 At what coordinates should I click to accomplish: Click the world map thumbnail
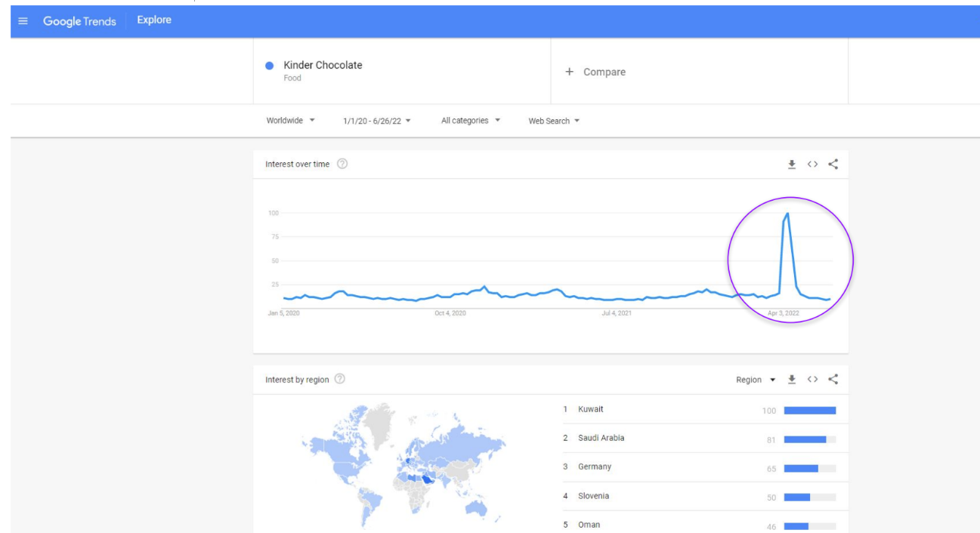click(x=403, y=465)
